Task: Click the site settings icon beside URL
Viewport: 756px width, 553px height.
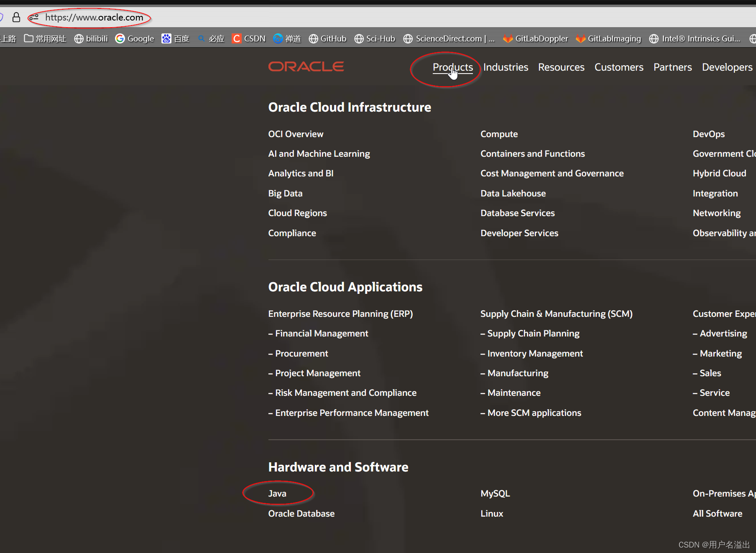Action: (x=34, y=18)
